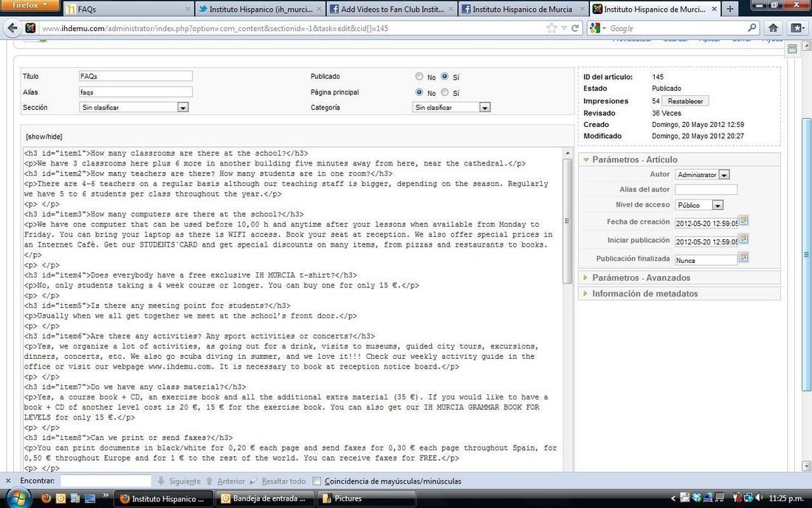Launch Firefox from the quick launch icon
Image resolution: width=812 pixels, height=508 pixels.
point(46,498)
